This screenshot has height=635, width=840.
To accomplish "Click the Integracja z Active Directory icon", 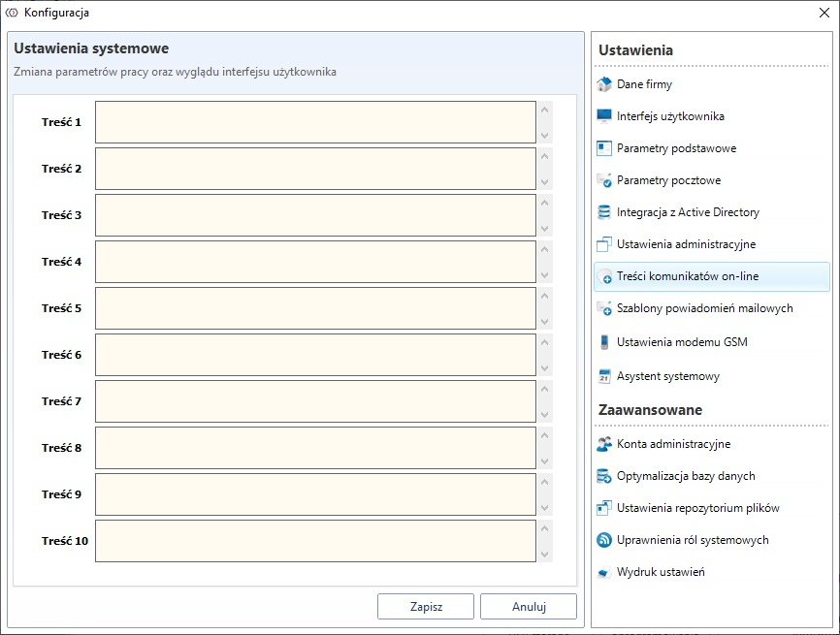I will coord(604,212).
